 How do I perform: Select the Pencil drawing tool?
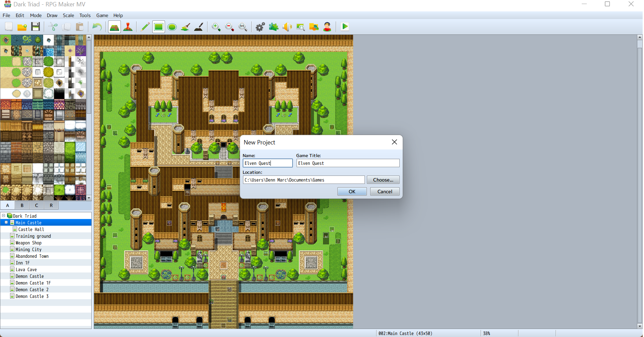145,27
